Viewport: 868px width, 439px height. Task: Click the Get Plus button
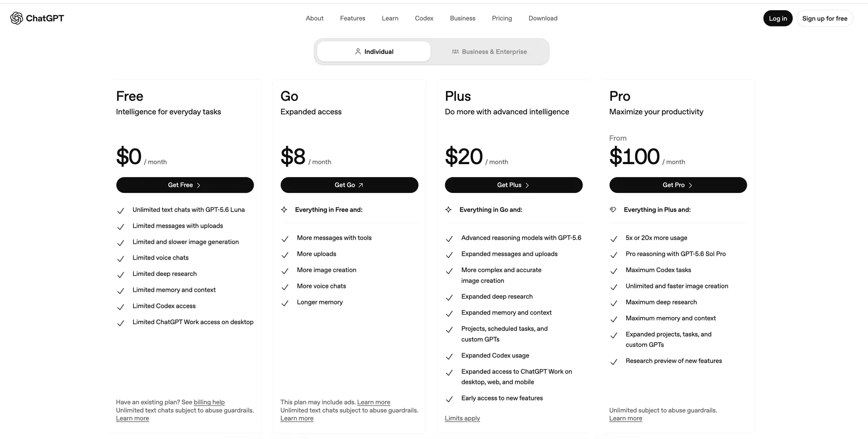pos(514,185)
